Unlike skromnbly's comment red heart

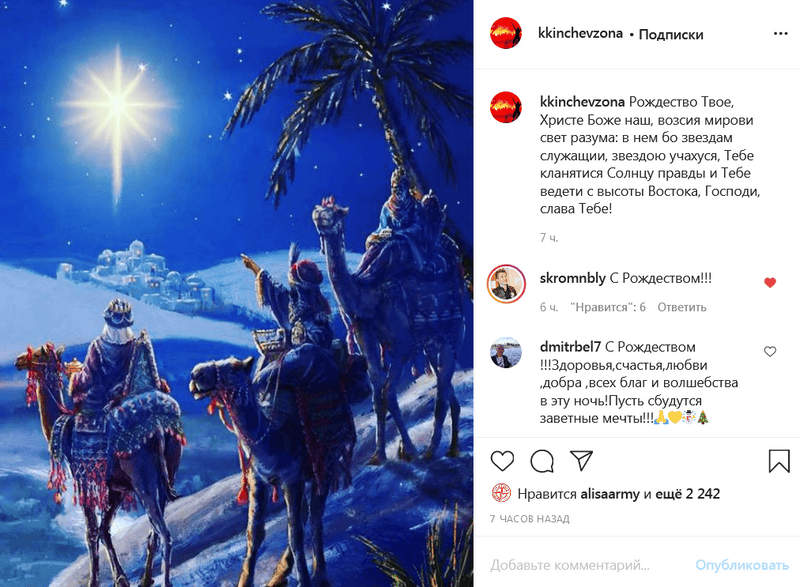(x=770, y=283)
